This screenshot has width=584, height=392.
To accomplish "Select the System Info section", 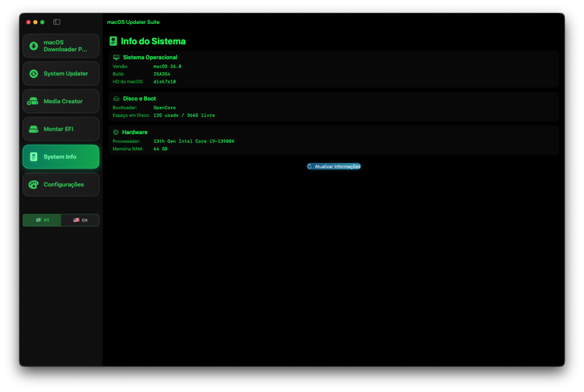I will pos(61,156).
